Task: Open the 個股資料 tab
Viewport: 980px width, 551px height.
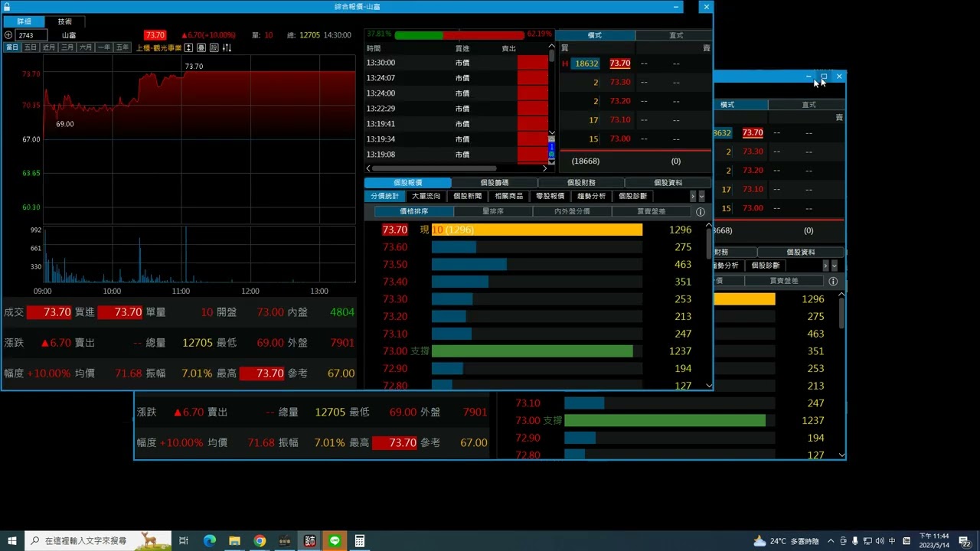Action: click(x=668, y=183)
